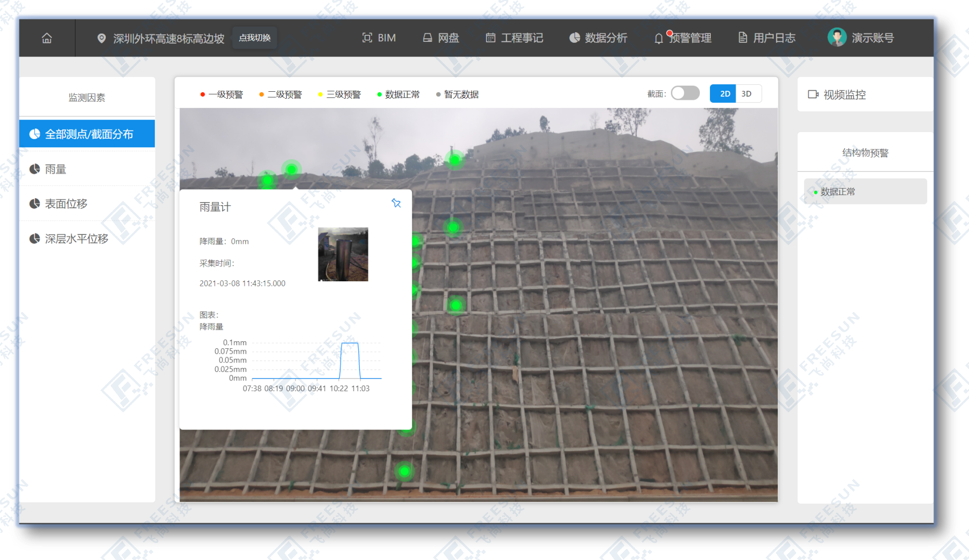Click the 一级预警 legend item

pos(221,94)
